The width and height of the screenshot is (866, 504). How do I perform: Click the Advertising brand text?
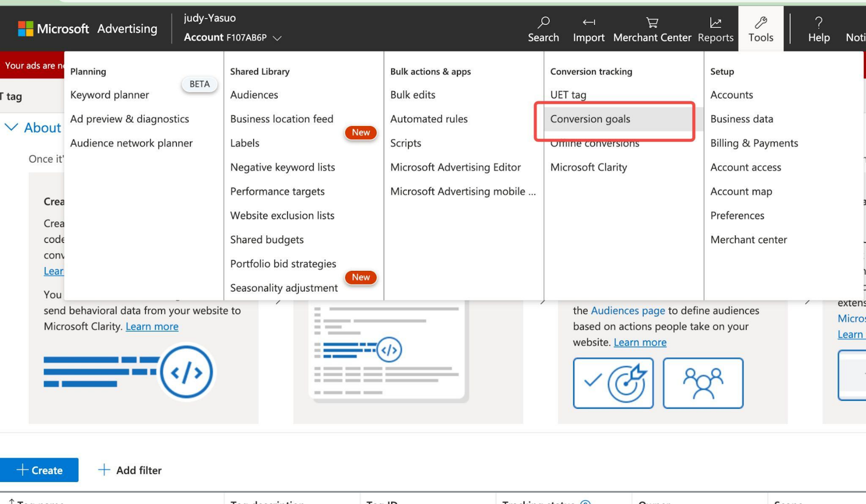click(x=127, y=29)
